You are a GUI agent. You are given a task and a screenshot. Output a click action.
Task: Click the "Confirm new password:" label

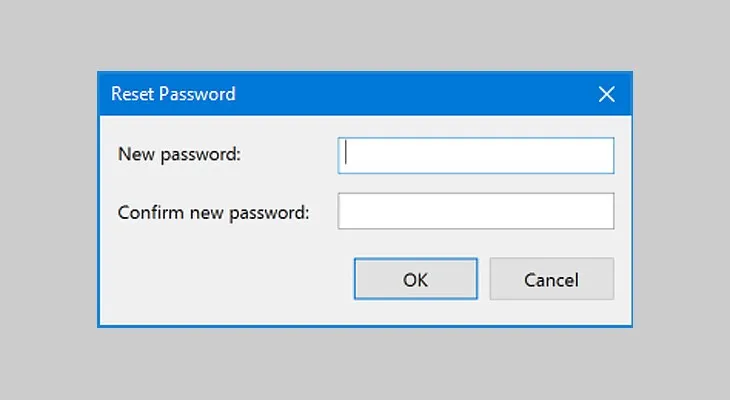214,212
